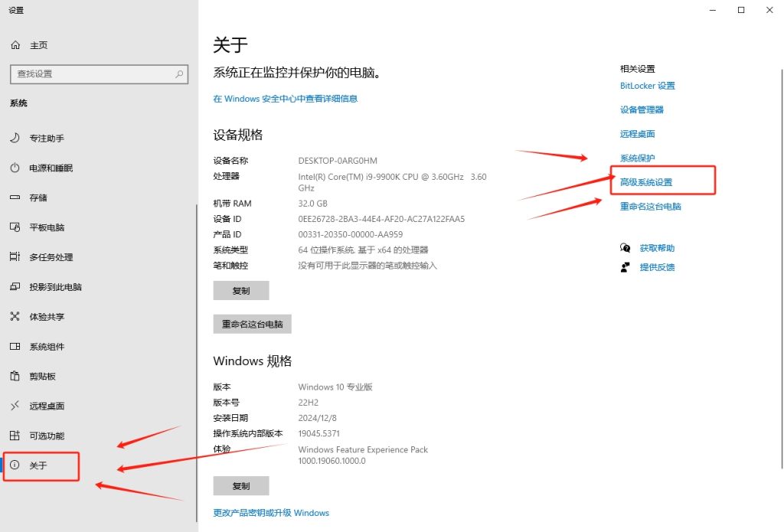Image resolution: width=784 pixels, height=532 pixels.
Task: Click the Focus assist moon icon
Action: [x=15, y=138]
